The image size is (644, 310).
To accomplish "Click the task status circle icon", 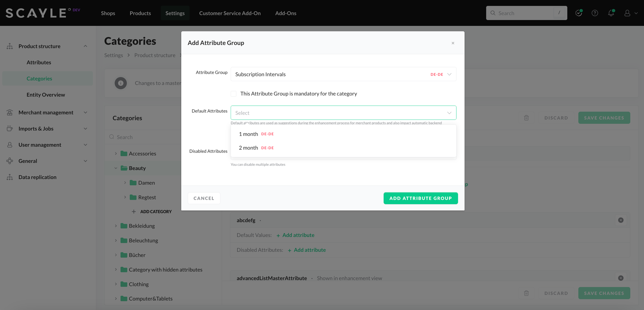I will point(578,13).
